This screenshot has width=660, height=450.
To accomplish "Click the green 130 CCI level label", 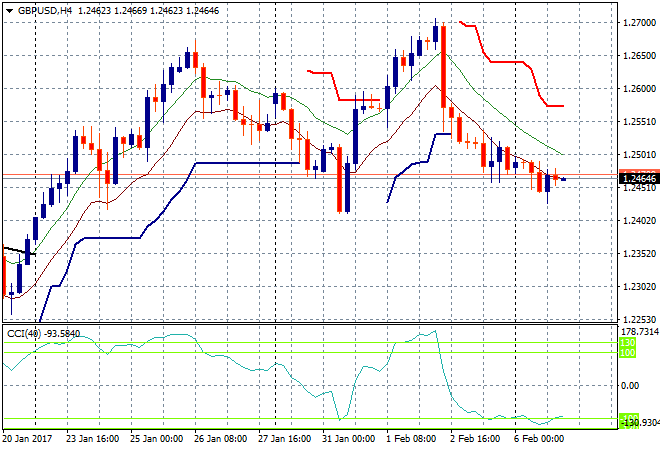I will click(x=627, y=343).
